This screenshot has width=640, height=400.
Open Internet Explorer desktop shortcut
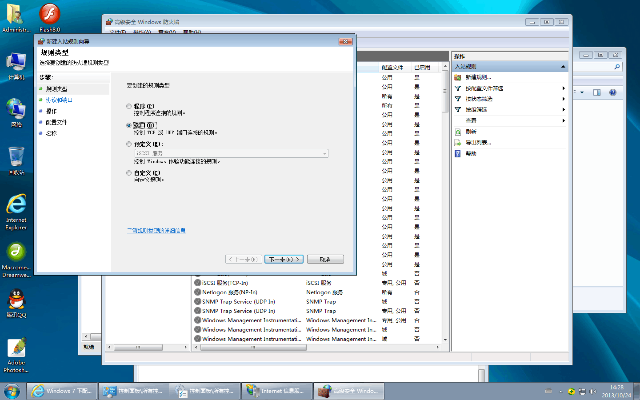coord(17,206)
